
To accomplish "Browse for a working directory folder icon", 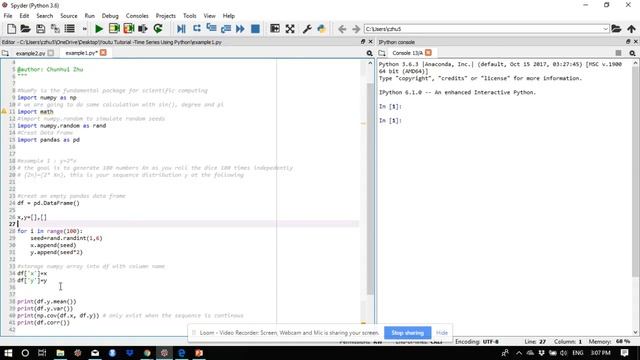I will click(x=616, y=29).
